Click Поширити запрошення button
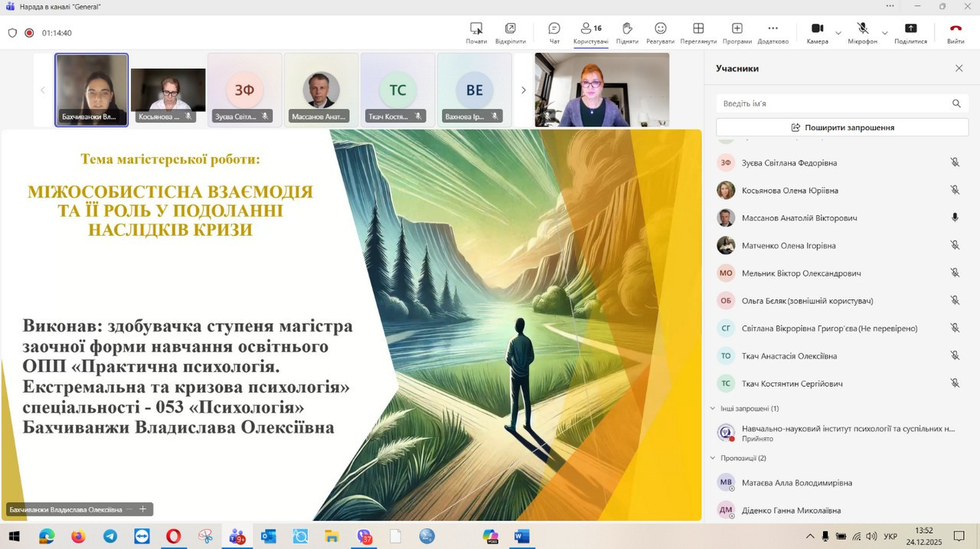Image resolution: width=980 pixels, height=549 pixels. click(x=842, y=127)
